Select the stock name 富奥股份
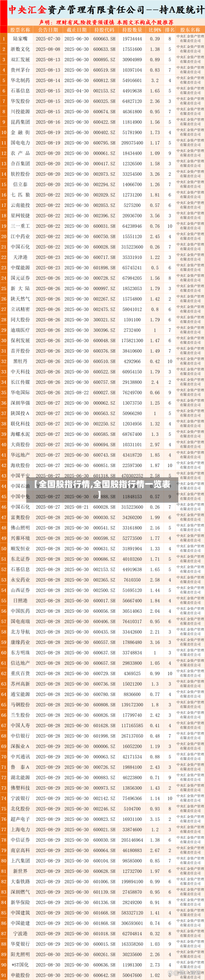The width and height of the screenshot is (205, 980). (20, 518)
